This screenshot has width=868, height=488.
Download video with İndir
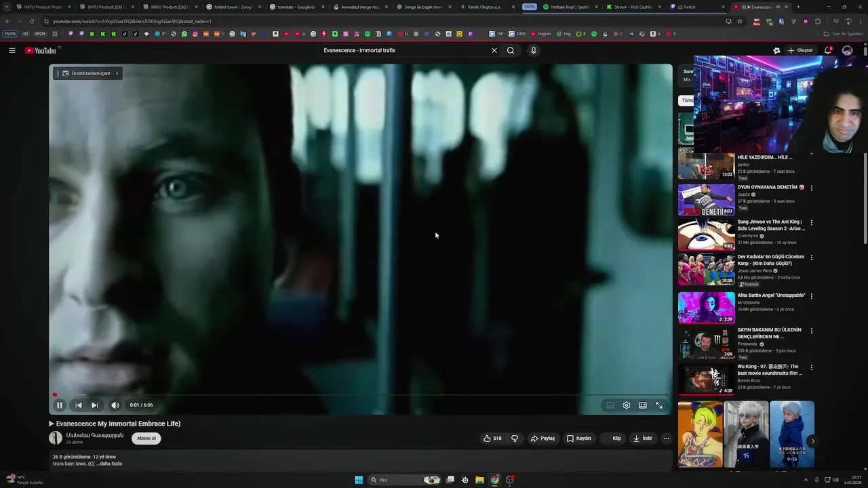point(642,439)
